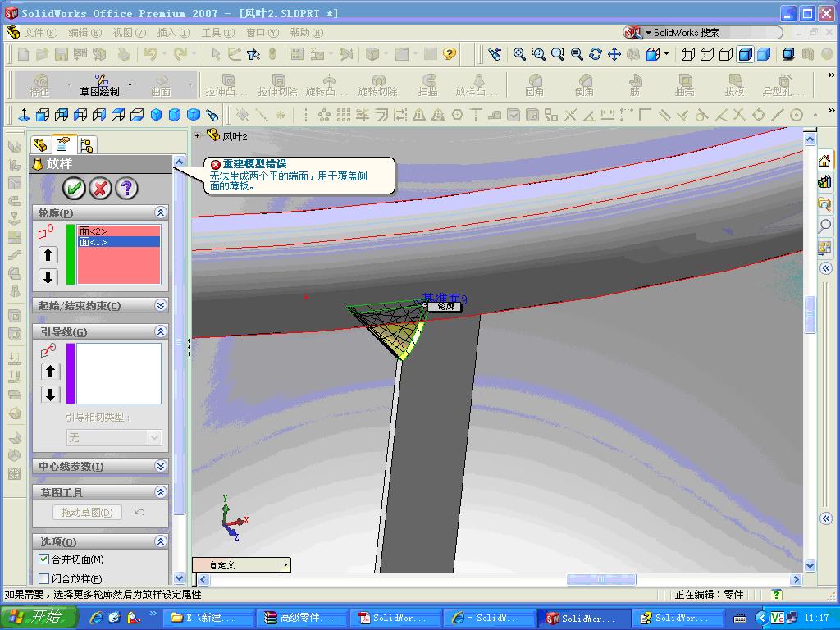
Task: Select profile 面<2> in list
Action: pos(119,231)
